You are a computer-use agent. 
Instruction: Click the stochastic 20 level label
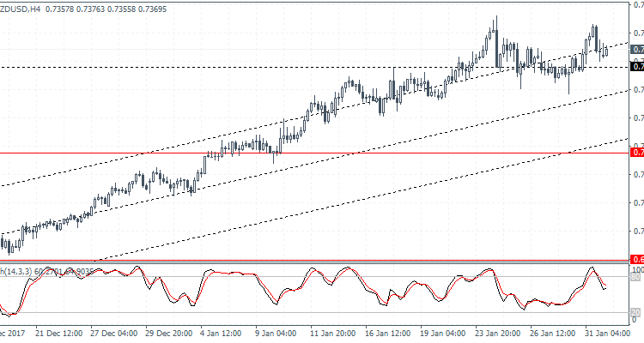(635, 313)
